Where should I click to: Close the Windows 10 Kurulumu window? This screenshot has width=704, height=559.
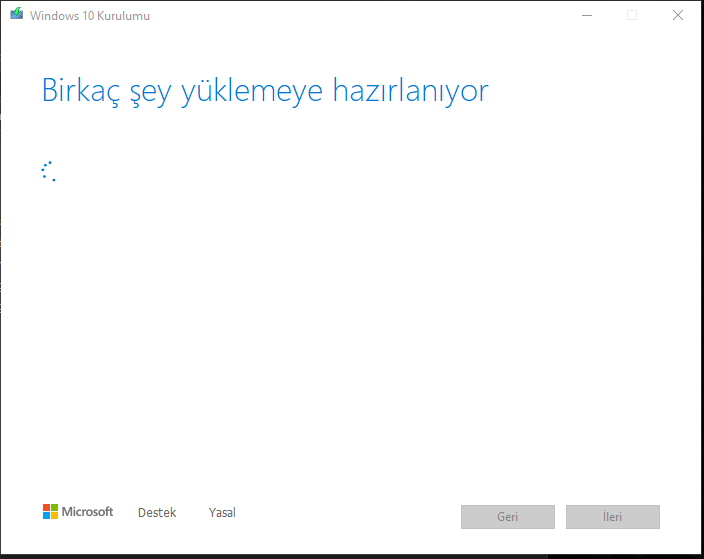pos(678,15)
